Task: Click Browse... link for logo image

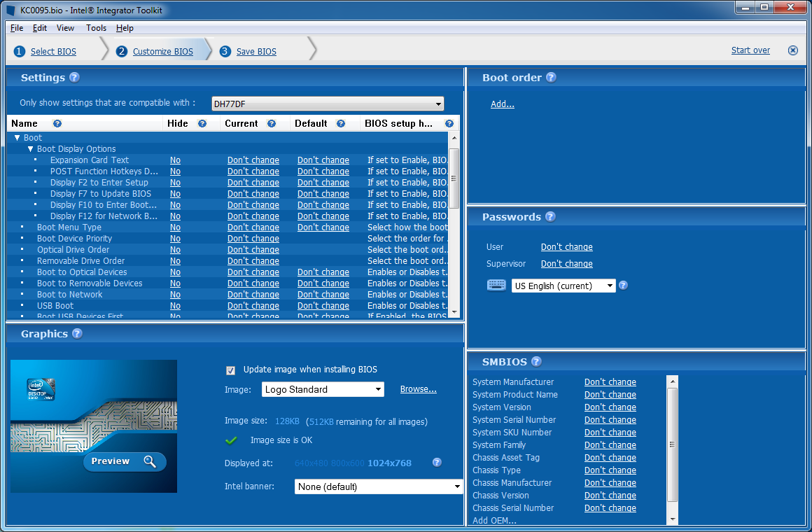Action: pos(419,389)
